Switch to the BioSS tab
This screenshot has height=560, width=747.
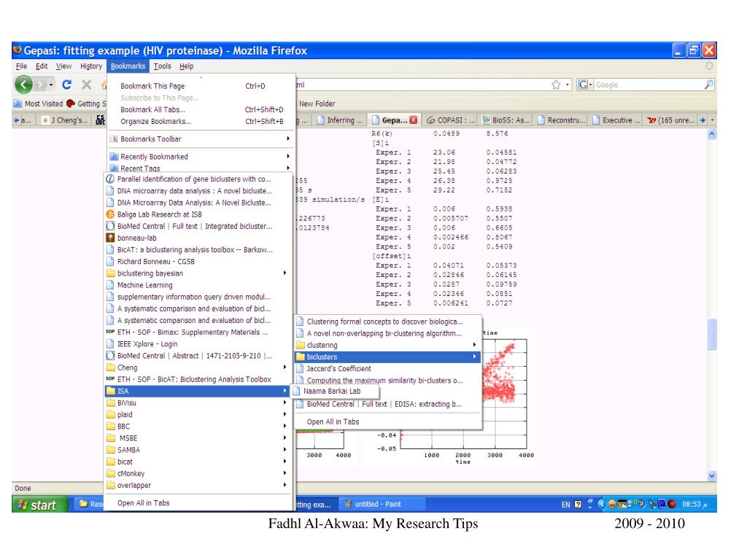click(x=506, y=120)
